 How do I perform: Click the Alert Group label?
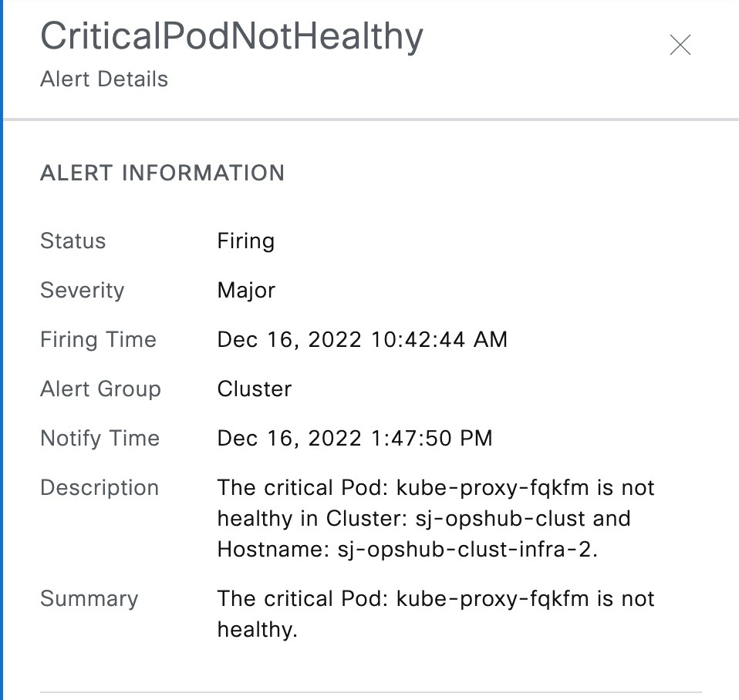click(x=100, y=389)
